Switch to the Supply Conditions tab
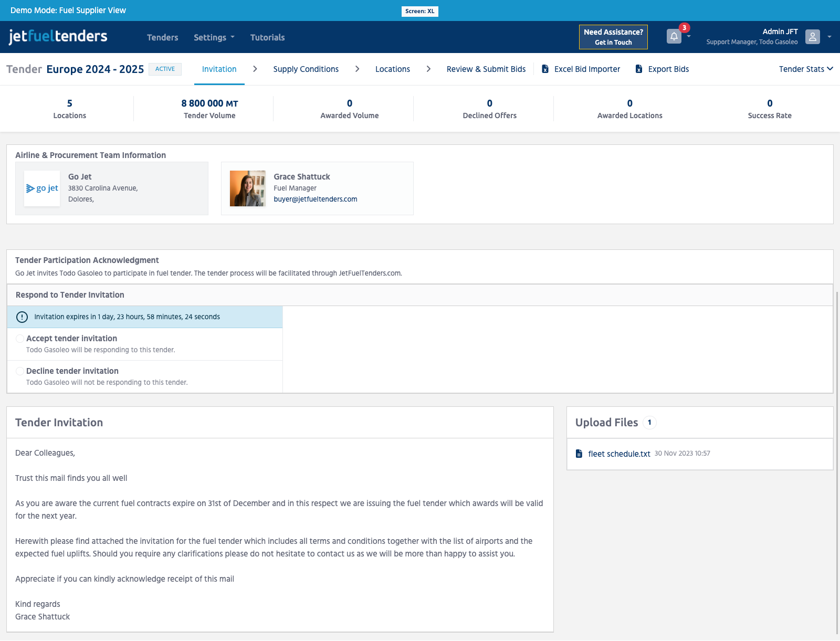This screenshot has width=840, height=641. (x=306, y=69)
